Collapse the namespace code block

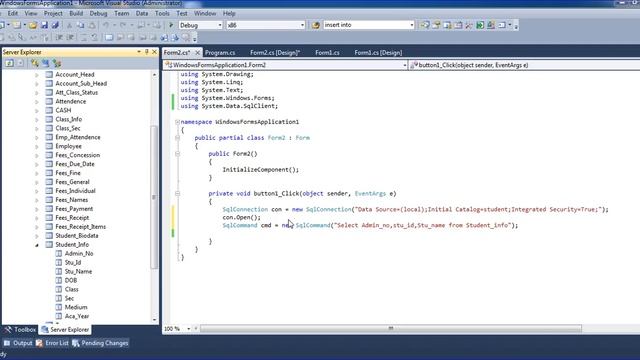pos(177,122)
